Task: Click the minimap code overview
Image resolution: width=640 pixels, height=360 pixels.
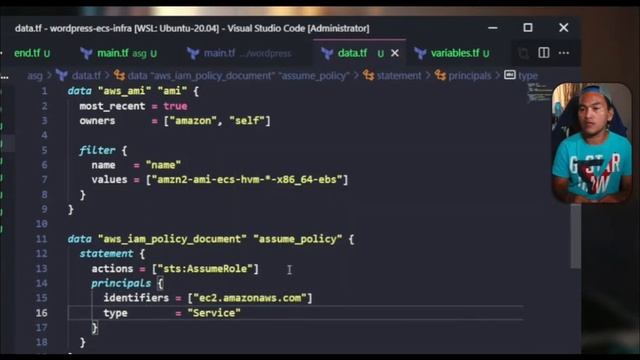Action: (x=538, y=92)
